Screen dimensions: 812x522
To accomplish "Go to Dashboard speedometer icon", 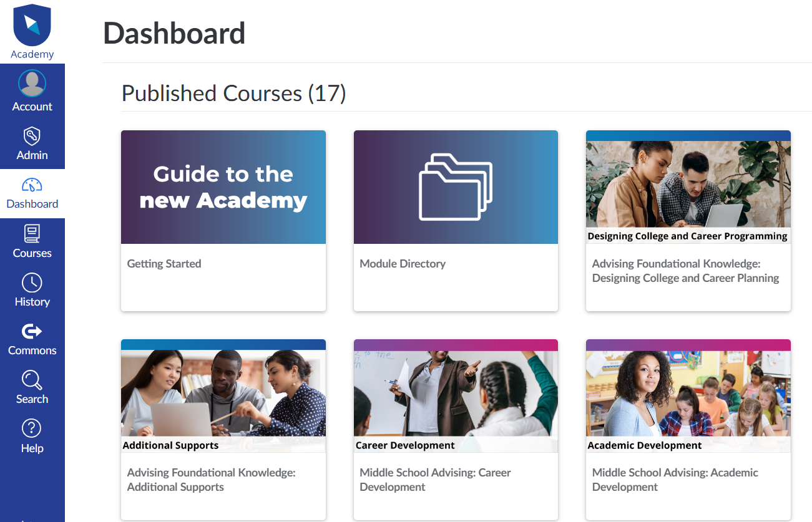I will pos(32,185).
